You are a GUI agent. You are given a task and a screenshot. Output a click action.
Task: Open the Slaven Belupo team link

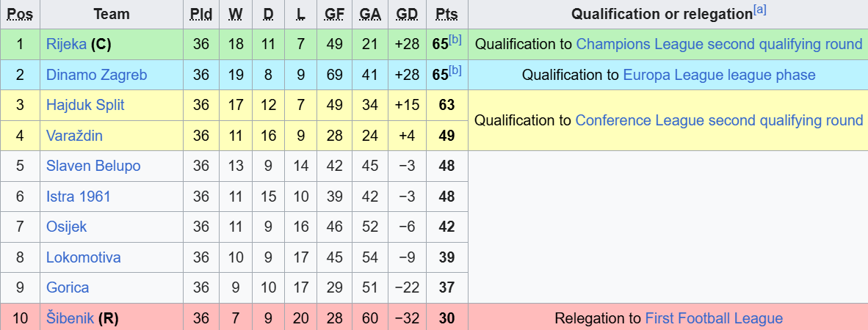(x=93, y=166)
